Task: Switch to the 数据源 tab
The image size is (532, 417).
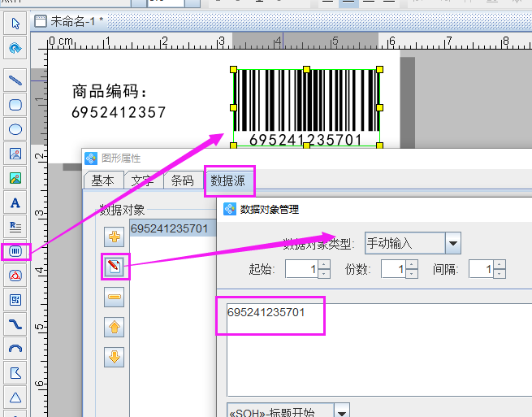Action: (228, 180)
